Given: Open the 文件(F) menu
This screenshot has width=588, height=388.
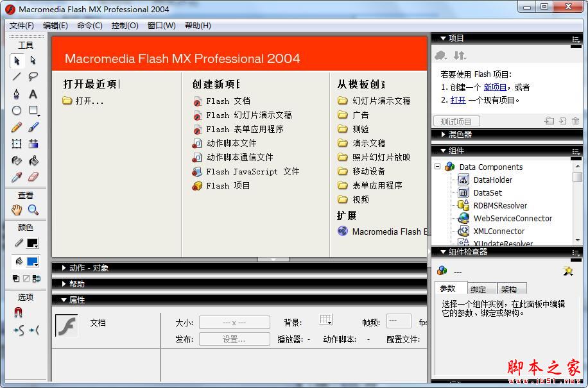Looking at the screenshot, I should 22,26.
